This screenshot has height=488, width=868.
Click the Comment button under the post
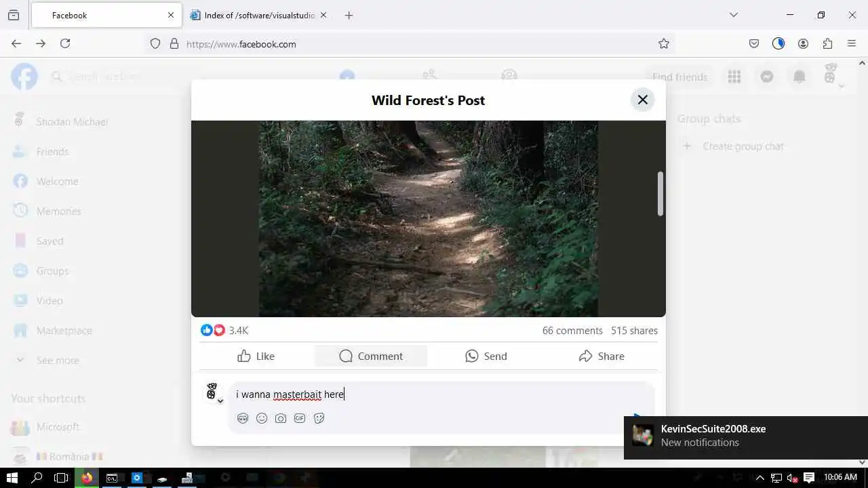371,356
